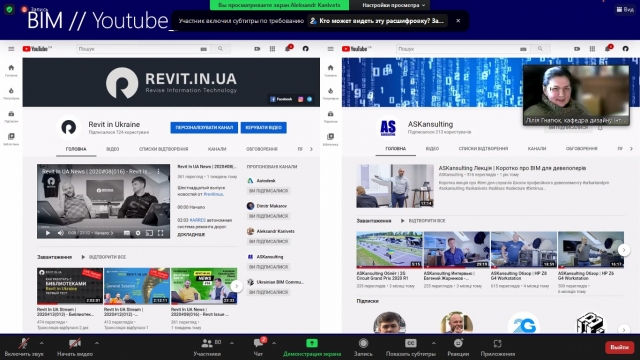Viewport: 640px width, 360px height.
Task: Click the red Выйти leave button
Action: tap(619, 347)
